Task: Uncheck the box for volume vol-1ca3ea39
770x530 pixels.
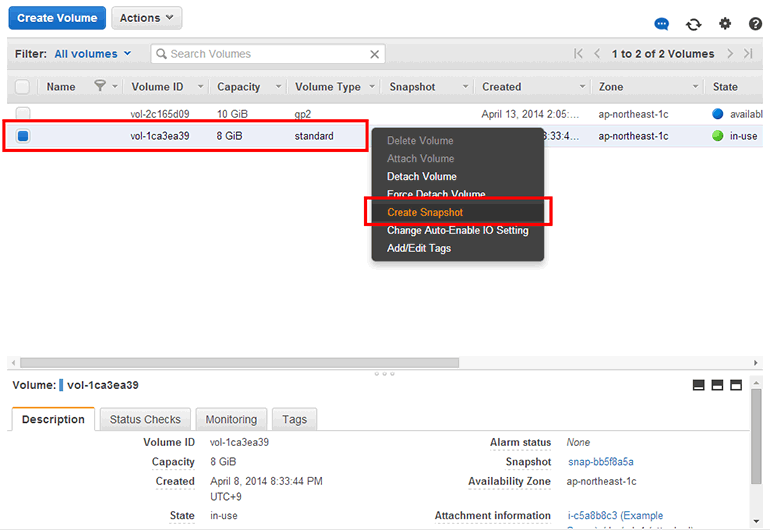Action: (22, 136)
